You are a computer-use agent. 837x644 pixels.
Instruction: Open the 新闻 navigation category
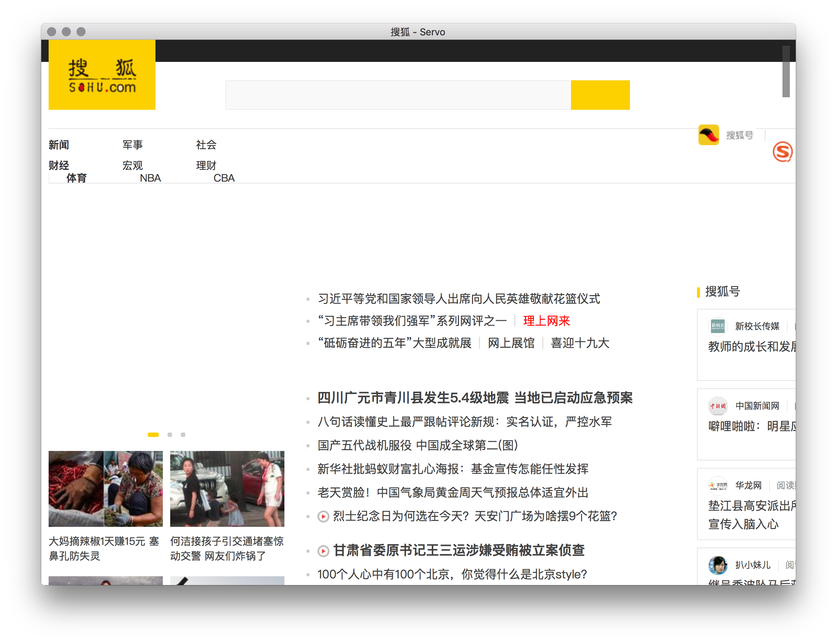click(x=59, y=145)
